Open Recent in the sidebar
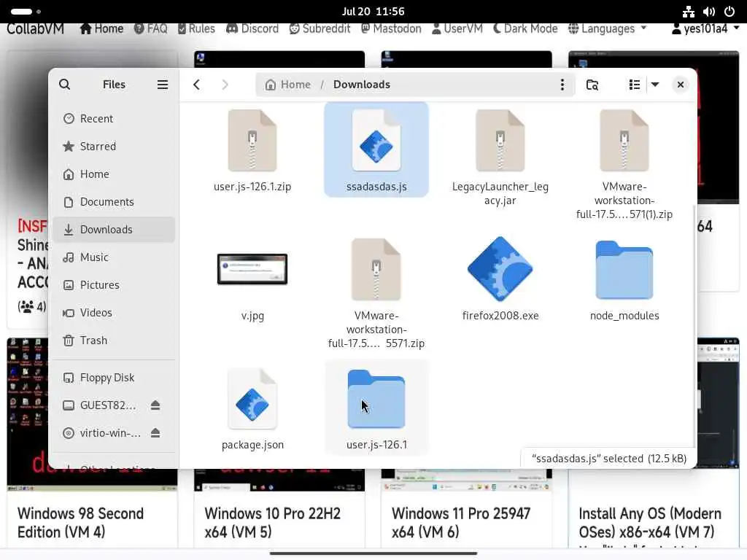The image size is (747, 560). [114, 119]
